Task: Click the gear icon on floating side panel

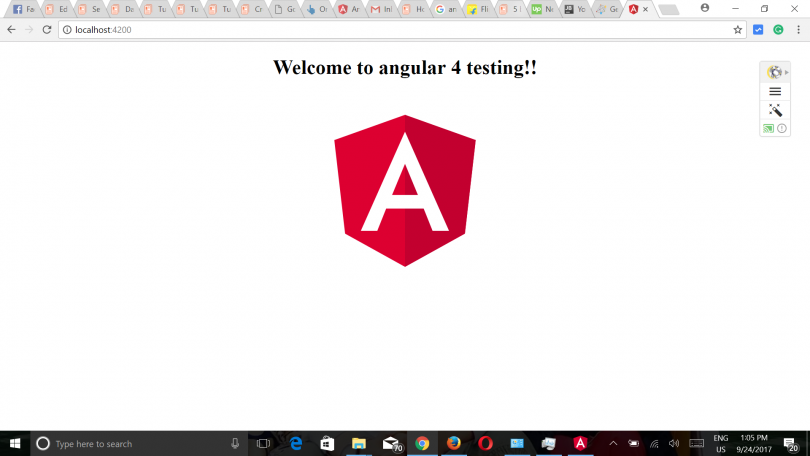Action: coord(774,72)
